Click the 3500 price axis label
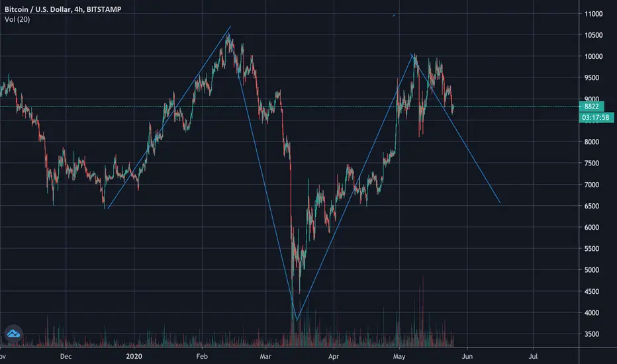The width and height of the screenshot is (617, 364). 592,334
